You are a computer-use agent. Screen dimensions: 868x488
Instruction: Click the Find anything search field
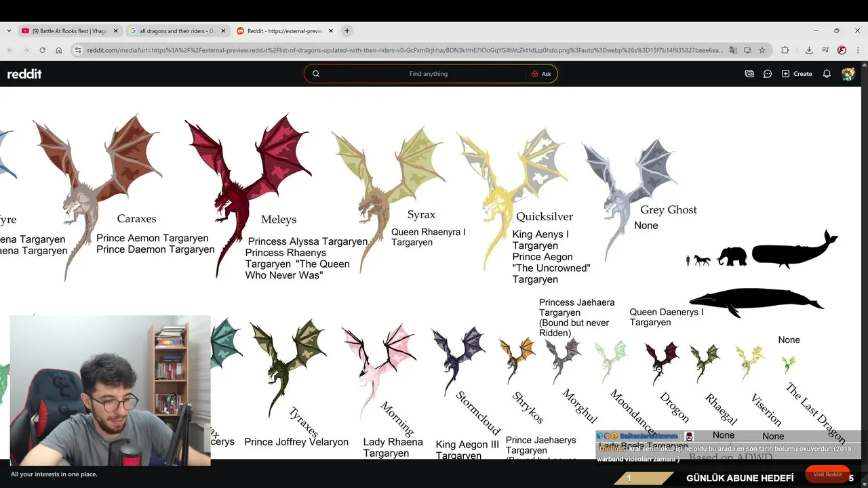(x=429, y=74)
